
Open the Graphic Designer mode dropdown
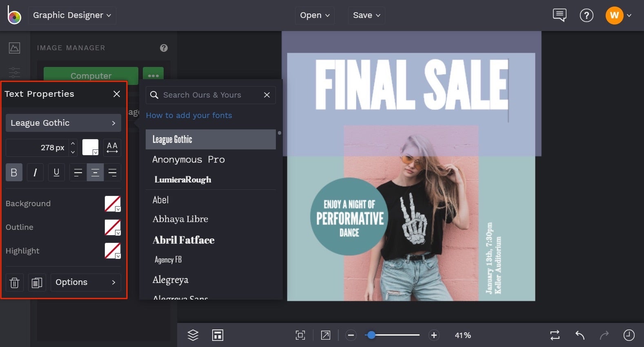click(72, 16)
